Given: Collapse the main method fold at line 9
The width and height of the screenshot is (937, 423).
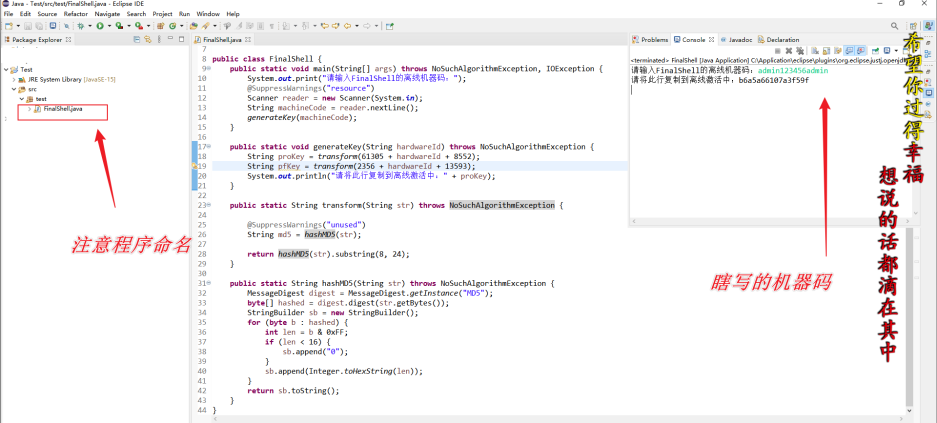Looking at the screenshot, I should 207,69.
